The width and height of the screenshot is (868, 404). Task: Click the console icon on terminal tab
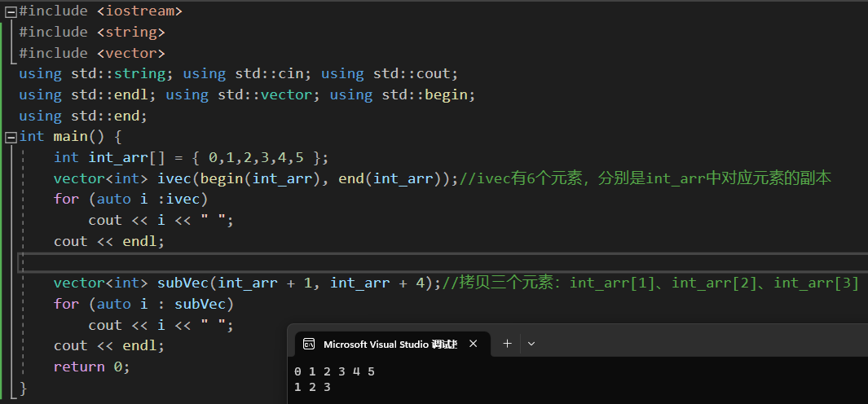pyautogui.click(x=309, y=344)
